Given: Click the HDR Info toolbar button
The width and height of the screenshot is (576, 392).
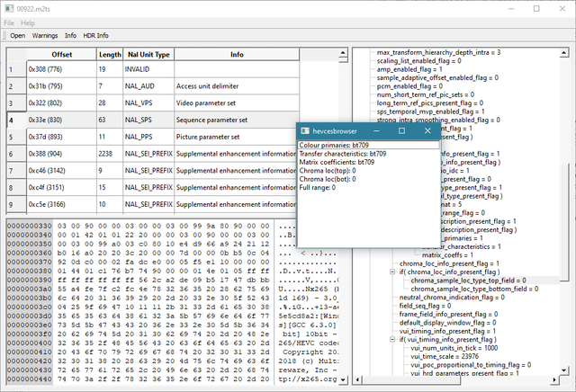Looking at the screenshot, I should click(x=95, y=36).
